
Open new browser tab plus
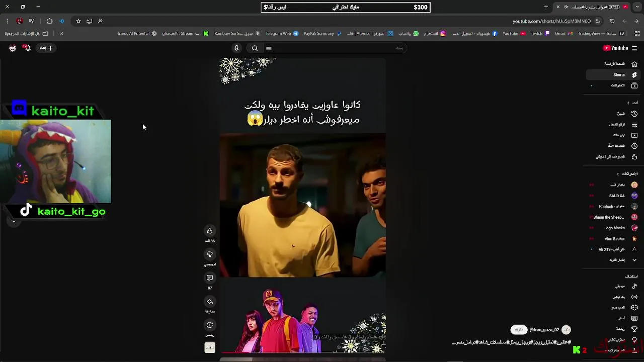tap(546, 7)
